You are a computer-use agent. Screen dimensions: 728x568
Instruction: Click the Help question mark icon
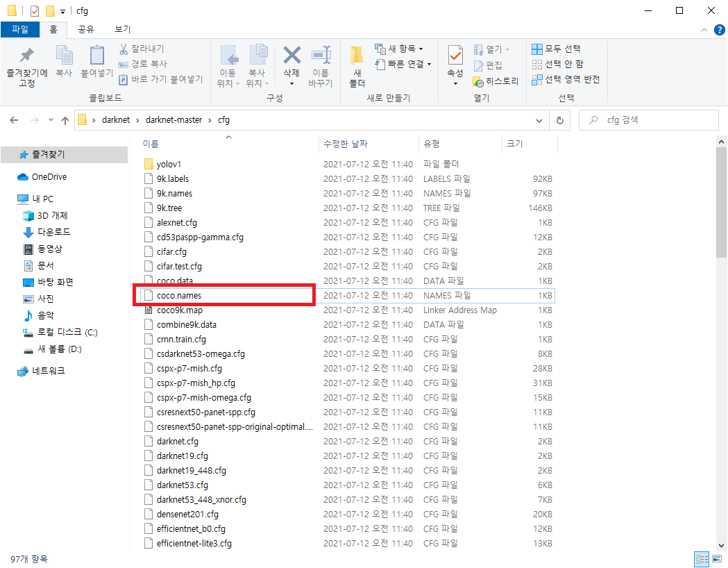point(719,30)
